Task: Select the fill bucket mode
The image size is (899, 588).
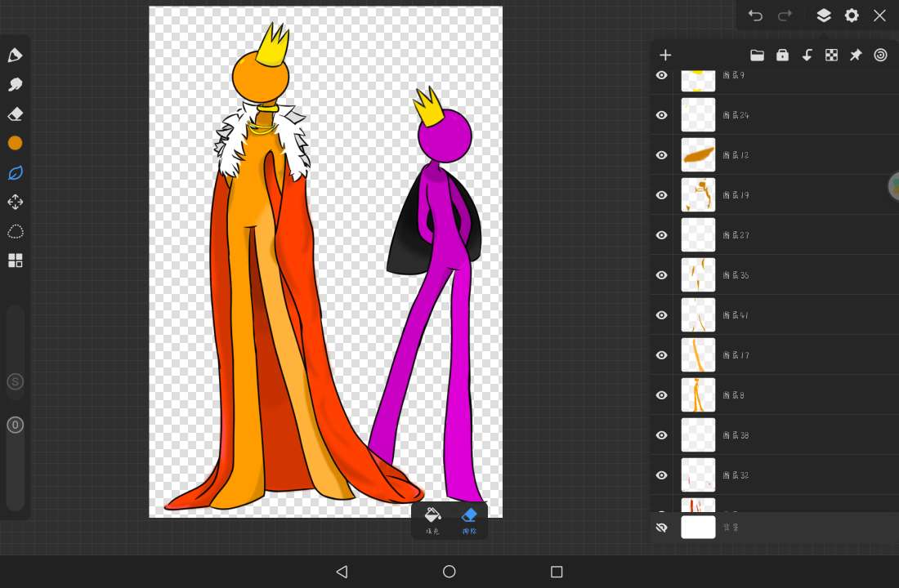Action: click(433, 519)
